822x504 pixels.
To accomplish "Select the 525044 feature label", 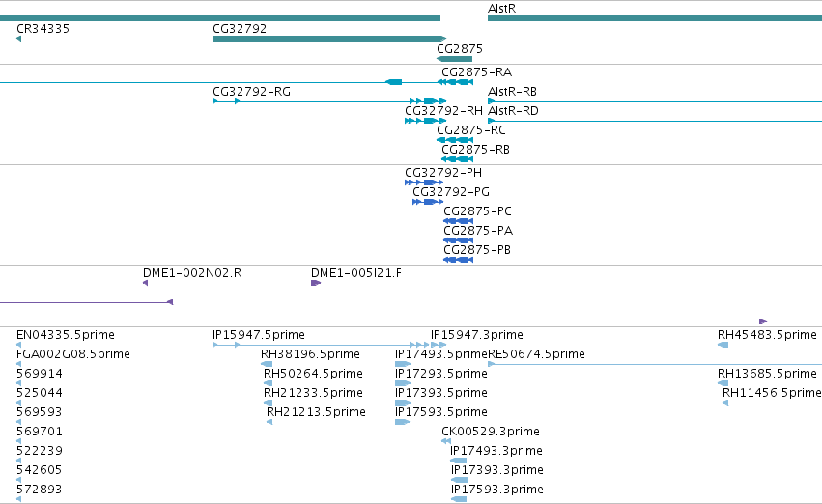I will point(40,394).
